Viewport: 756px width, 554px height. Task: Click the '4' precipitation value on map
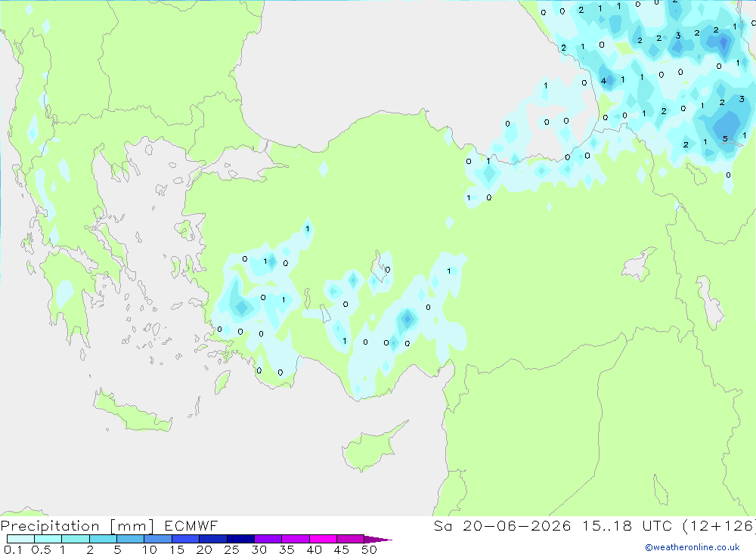click(603, 81)
